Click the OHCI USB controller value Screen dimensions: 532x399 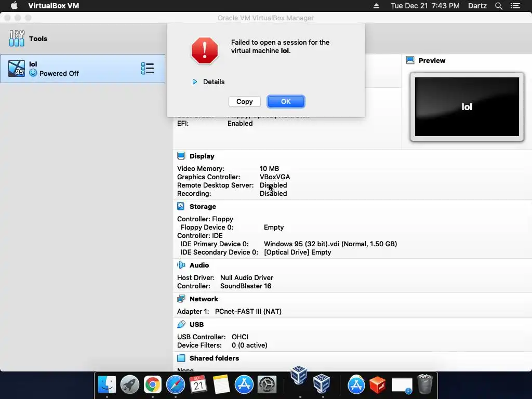pyautogui.click(x=240, y=337)
